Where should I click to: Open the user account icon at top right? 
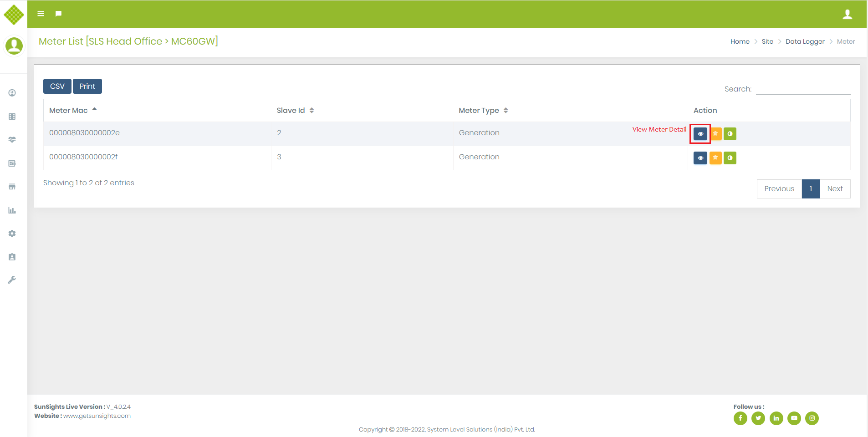[x=847, y=14]
